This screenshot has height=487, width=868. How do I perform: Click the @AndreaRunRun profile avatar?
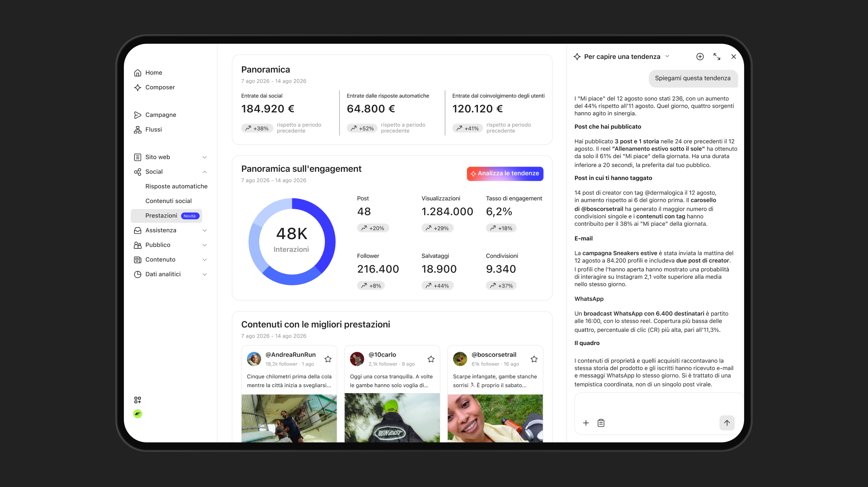pos(254,359)
